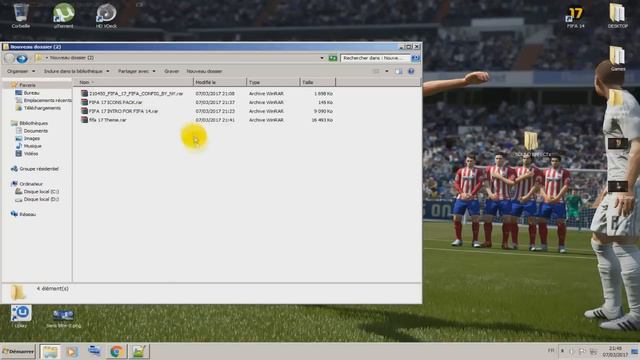This screenshot has width=640, height=360.
Task: Open Google Chrome from the taskbar
Action: coord(116,351)
